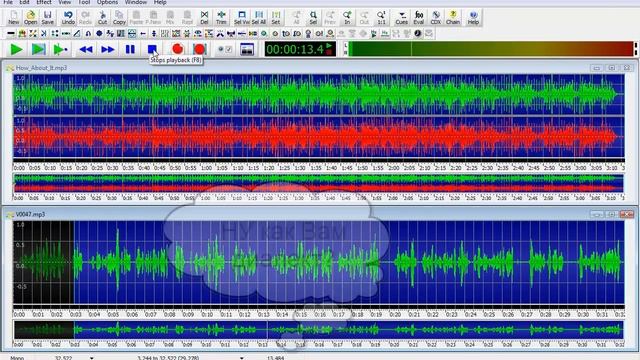The width and height of the screenshot is (640, 360).
Task: Click the Open file toolbar icon
Action: 31,17
